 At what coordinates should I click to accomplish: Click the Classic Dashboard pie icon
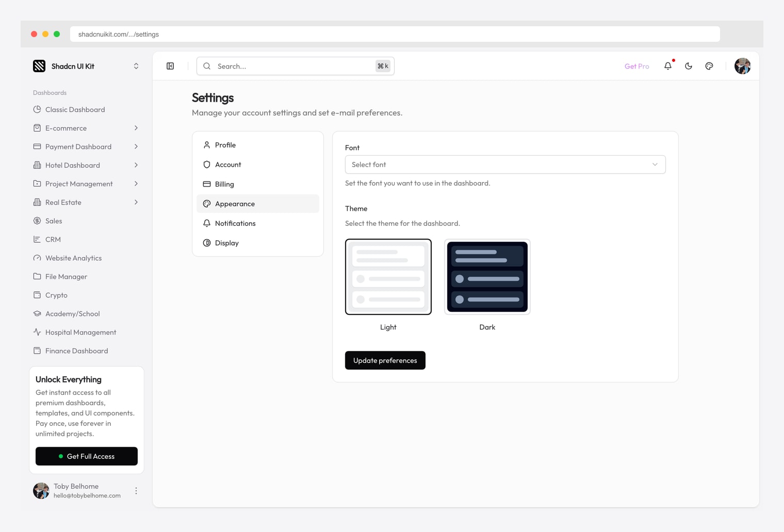(37, 109)
